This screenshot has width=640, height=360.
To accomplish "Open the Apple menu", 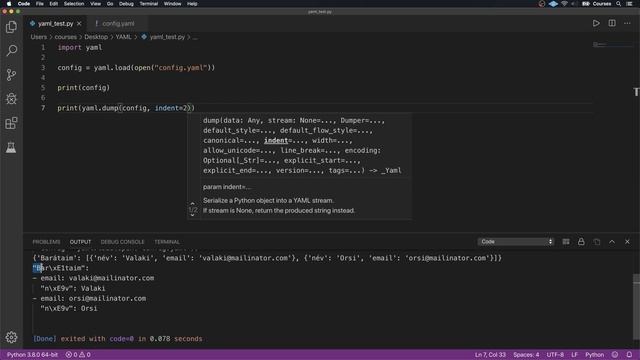I will tap(9, 4).
